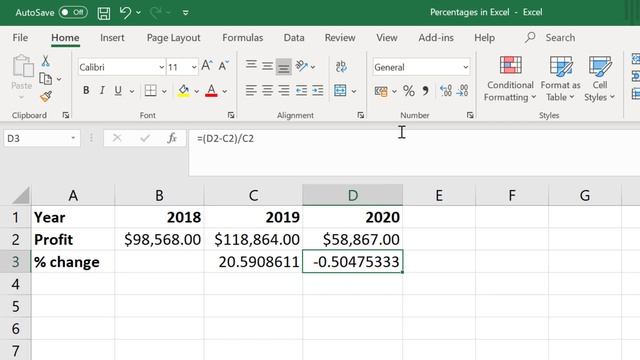Click the Name Box showing D3

click(x=42, y=138)
